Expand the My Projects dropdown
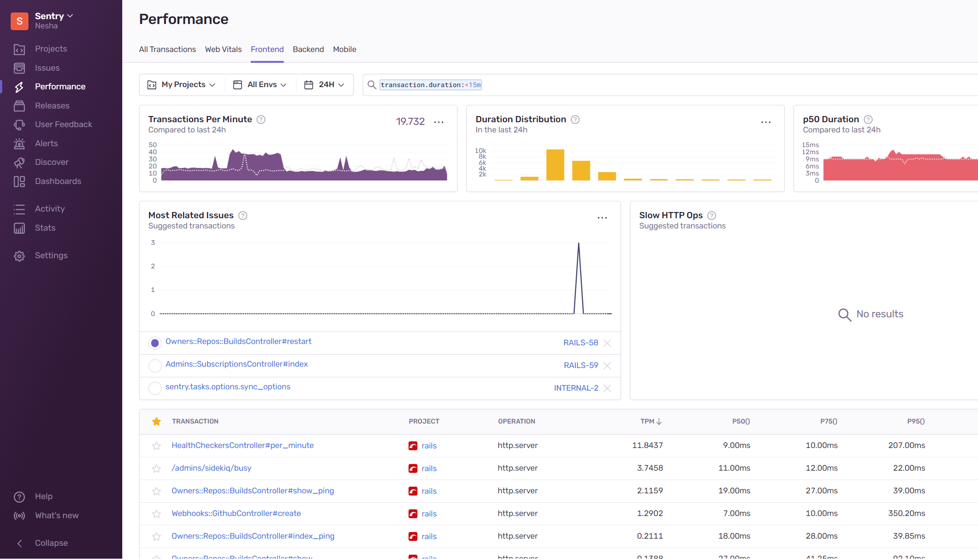Image resolution: width=978 pixels, height=560 pixels. tap(182, 85)
